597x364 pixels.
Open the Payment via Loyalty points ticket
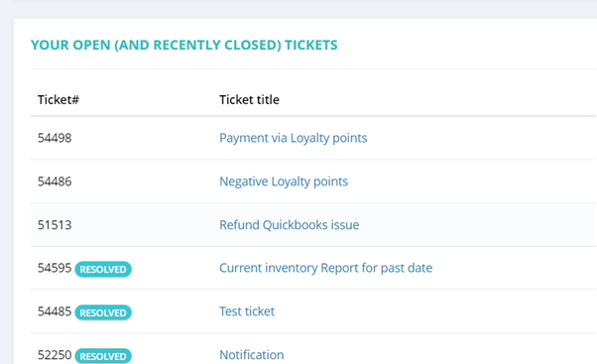tap(293, 138)
